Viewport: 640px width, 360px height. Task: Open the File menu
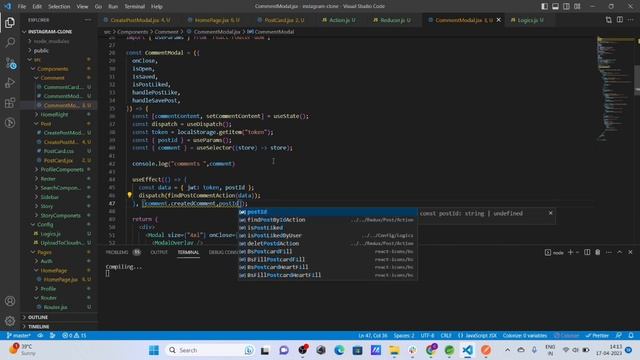click(22, 6)
